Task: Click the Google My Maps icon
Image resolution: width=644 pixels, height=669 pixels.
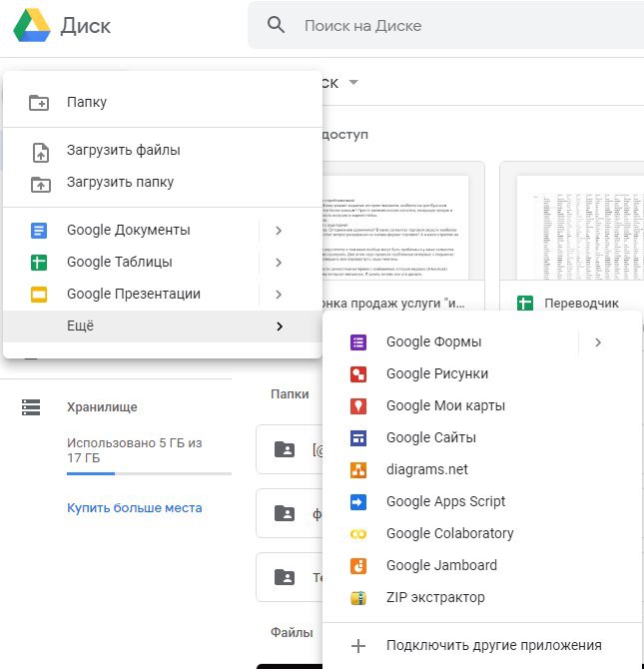Action: click(x=358, y=406)
